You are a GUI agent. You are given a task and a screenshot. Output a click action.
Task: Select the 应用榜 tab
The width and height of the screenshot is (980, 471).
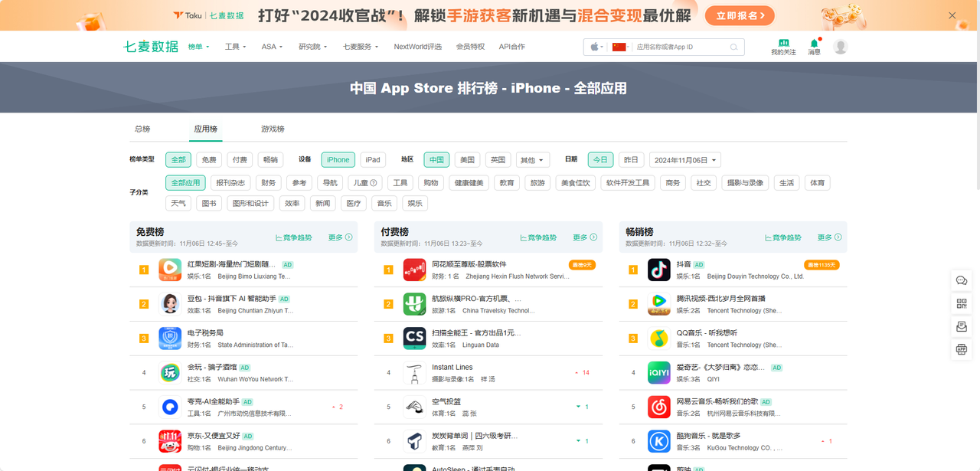(206, 129)
